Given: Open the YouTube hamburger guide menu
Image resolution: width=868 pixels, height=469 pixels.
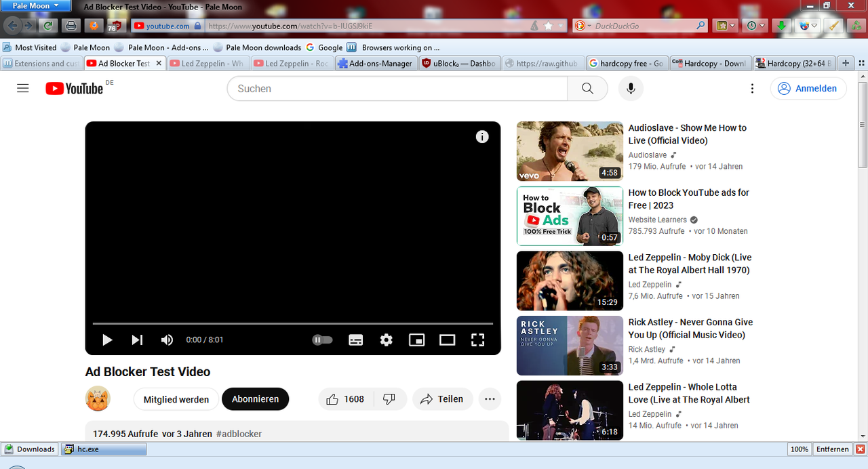Looking at the screenshot, I should (23, 88).
